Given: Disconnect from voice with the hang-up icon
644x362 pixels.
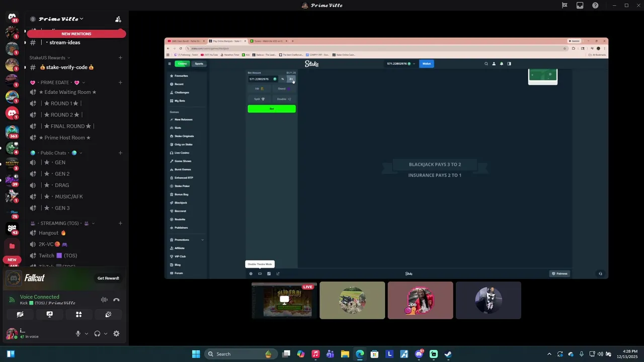Looking at the screenshot, I should click(116, 300).
